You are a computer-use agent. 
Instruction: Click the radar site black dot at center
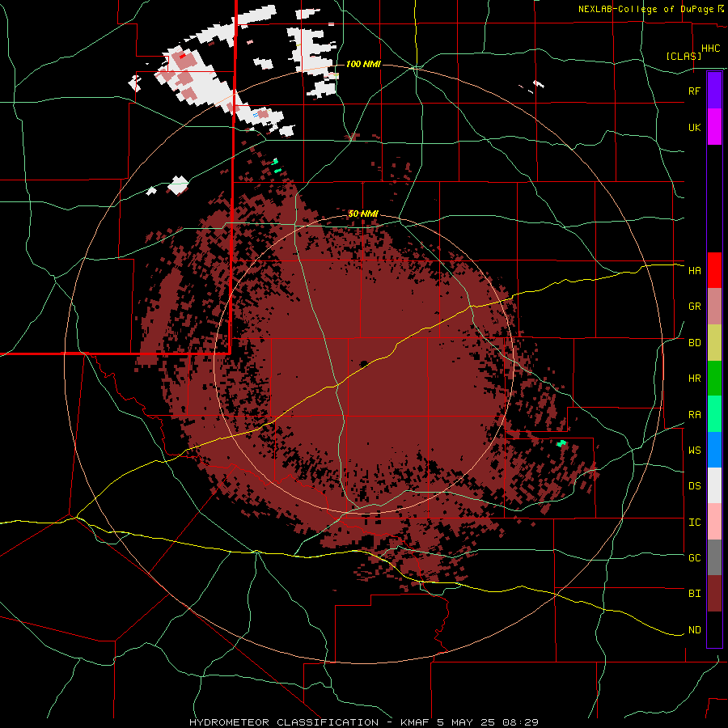[364, 363]
